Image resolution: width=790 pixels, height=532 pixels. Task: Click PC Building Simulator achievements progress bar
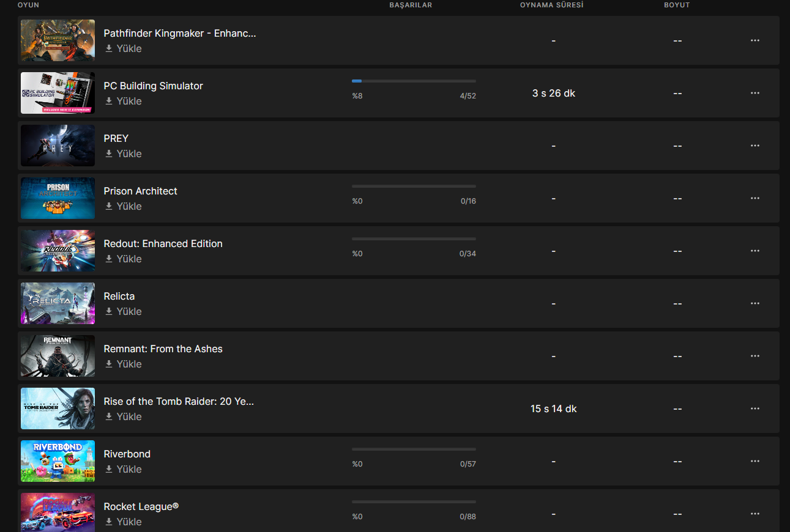(414, 81)
